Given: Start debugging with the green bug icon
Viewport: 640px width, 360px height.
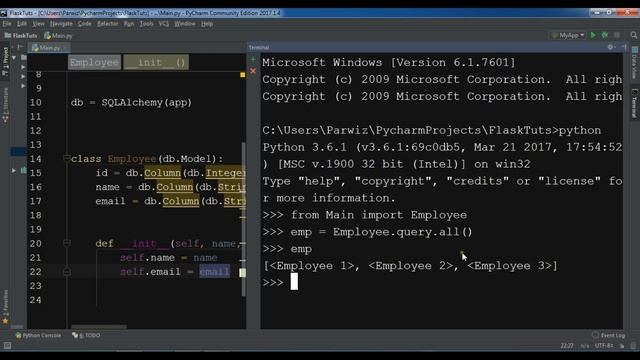Looking at the screenshot, I should 605,36.
